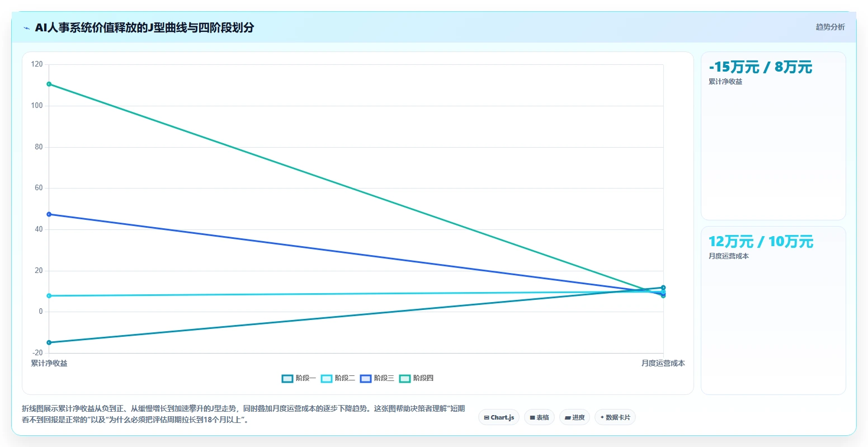This screenshot has height=447, width=868.
Task: Click the 阶段四 data point near 110
Action: tap(49, 84)
